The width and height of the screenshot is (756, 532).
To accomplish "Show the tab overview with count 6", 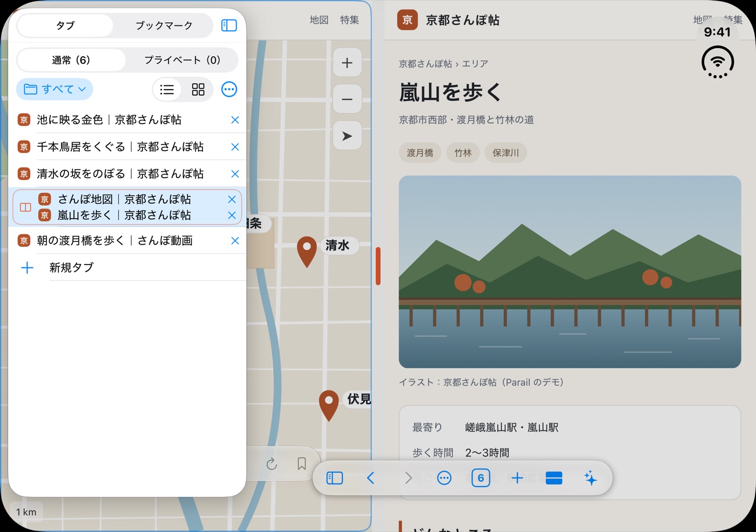I will tap(481, 478).
